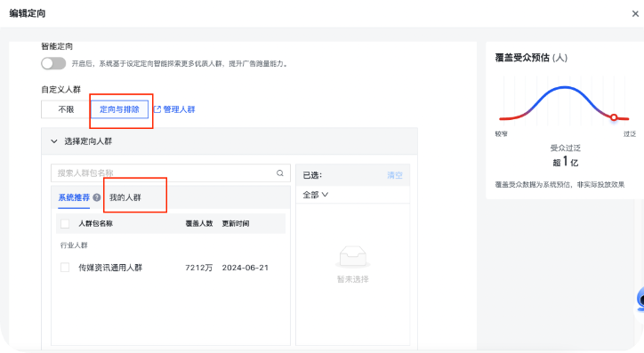
Task: Click the audience estimate curve marker
Action: [614, 117]
